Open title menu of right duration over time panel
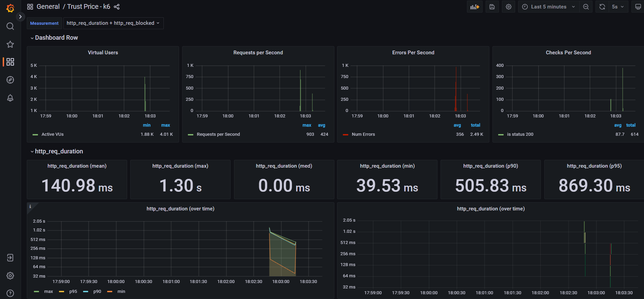The width and height of the screenshot is (644, 299). pyautogui.click(x=491, y=209)
